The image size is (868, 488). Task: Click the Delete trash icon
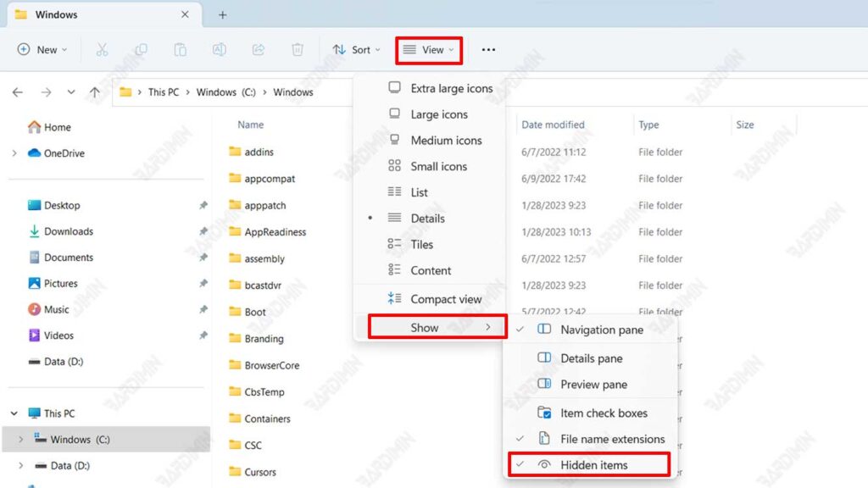click(298, 50)
